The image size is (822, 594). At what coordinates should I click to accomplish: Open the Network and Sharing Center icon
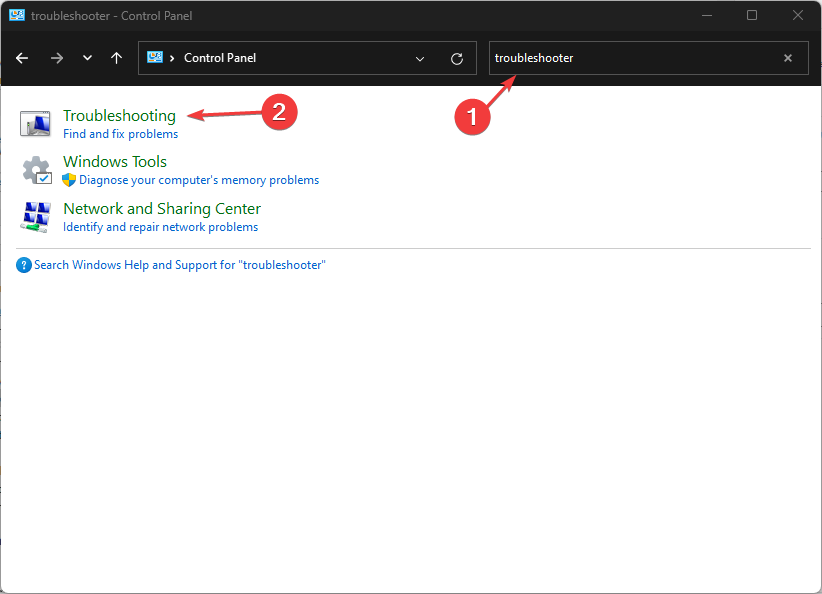(x=36, y=217)
